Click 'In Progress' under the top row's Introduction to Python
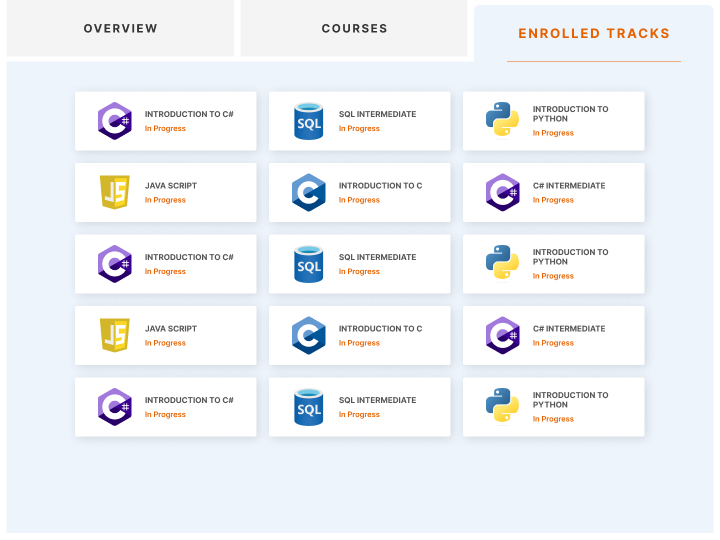Viewport: 720px width, 540px height. pos(553,133)
